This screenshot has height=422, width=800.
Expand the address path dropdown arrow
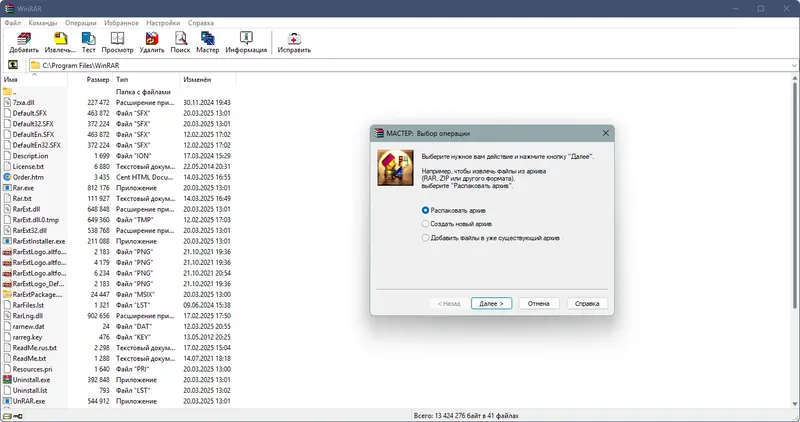coord(794,65)
